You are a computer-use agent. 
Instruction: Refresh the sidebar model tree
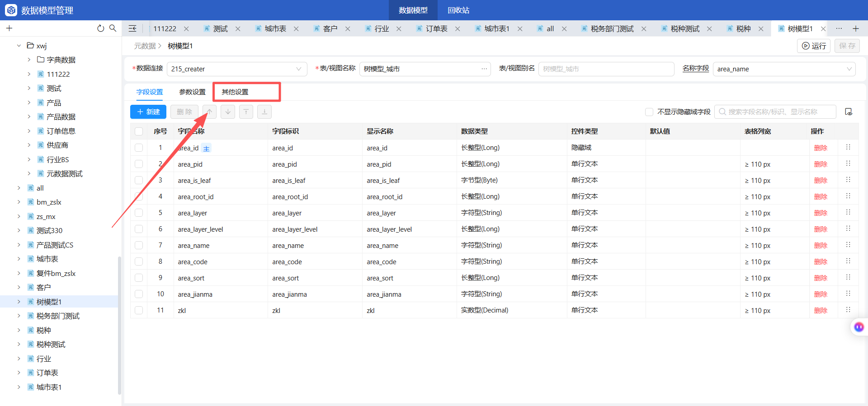[100, 28]
